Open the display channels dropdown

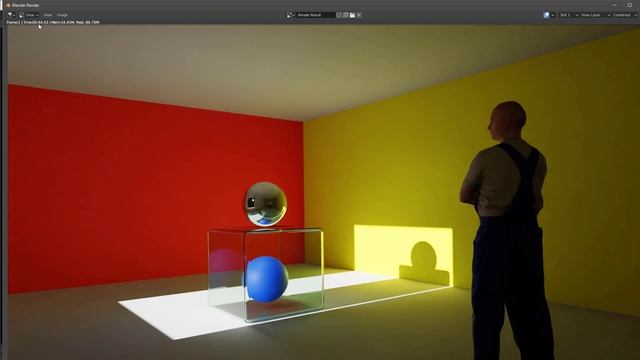click(x=549, y=15)
